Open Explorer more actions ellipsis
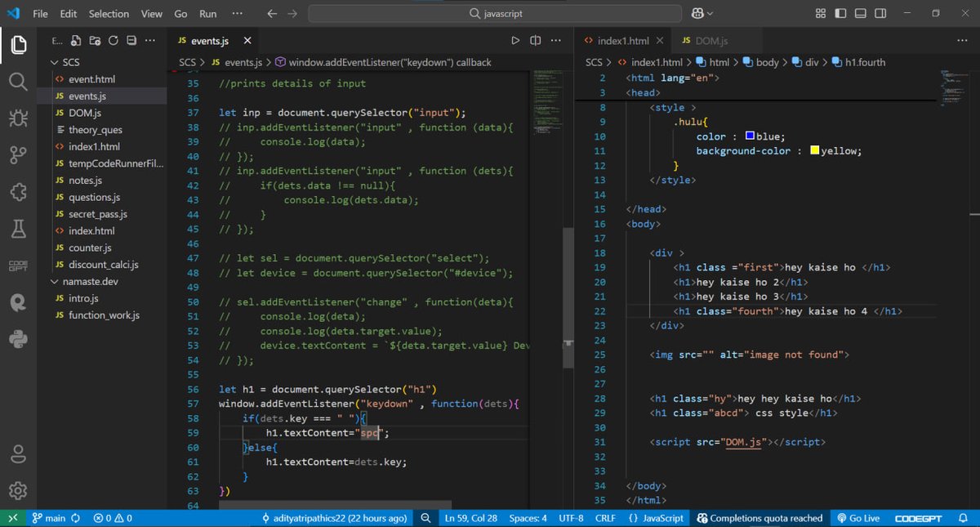This screenshot has height=527, width=980. (150, 40)
